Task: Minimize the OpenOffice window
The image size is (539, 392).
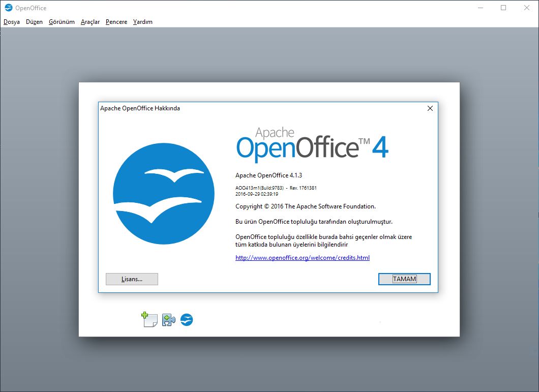Action: coord(481,8)
